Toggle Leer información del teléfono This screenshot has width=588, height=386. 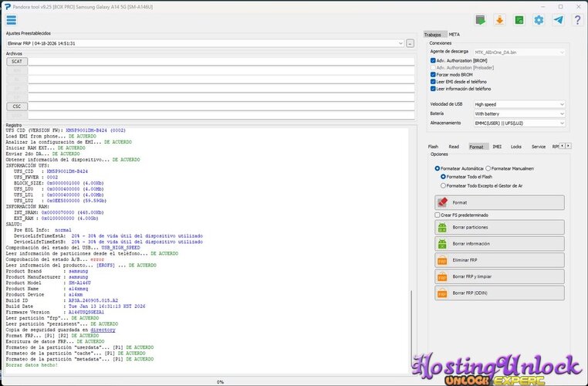433,89
